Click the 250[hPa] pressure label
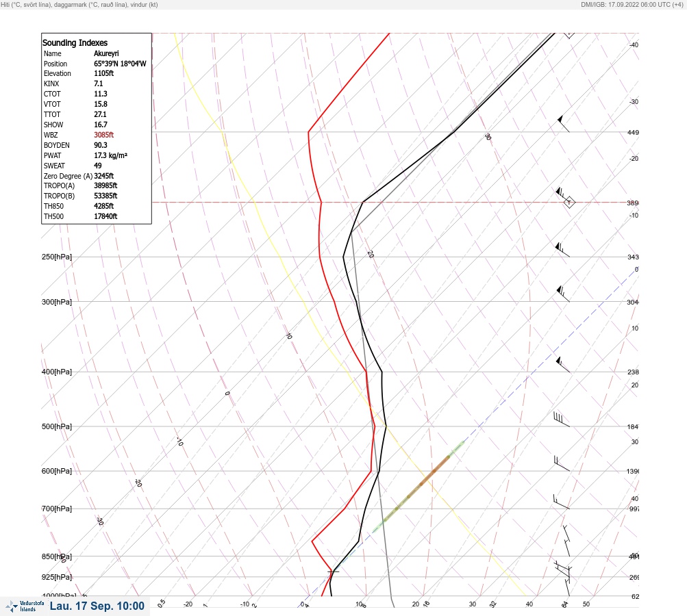The width and height of the screenshot is (687, 616). (x=57, y=257)
